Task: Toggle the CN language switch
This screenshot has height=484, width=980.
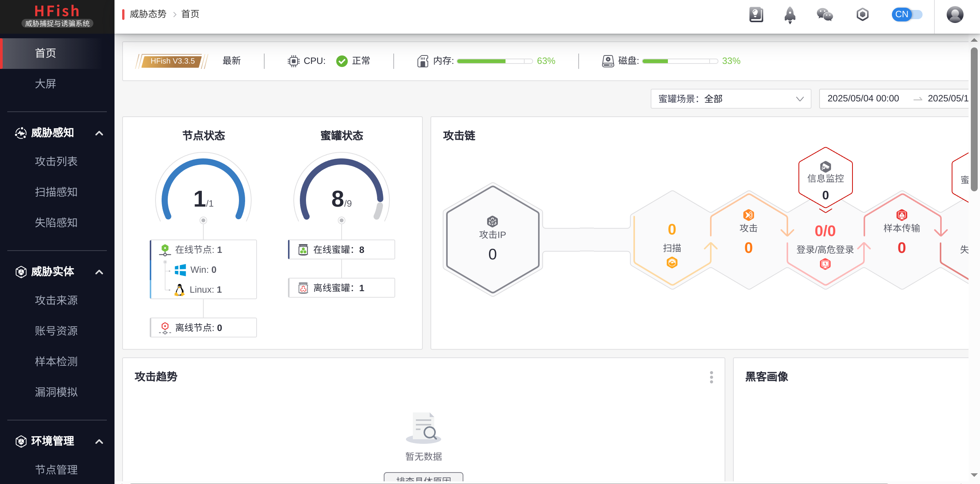Action: point(907,15)
